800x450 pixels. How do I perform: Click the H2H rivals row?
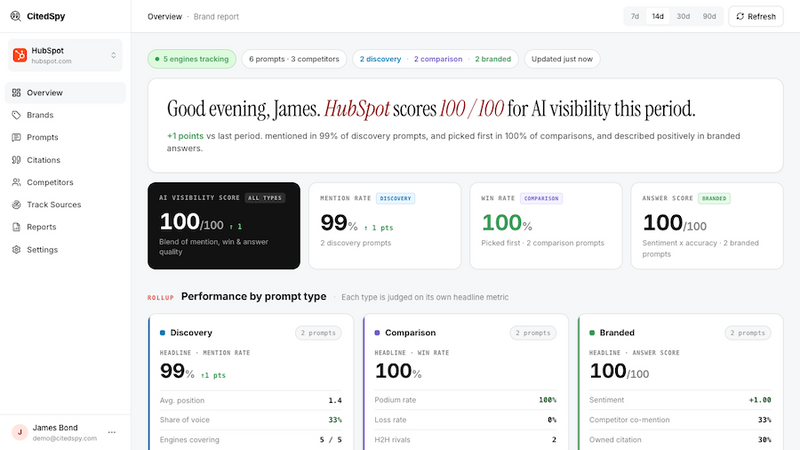tap(465, 440)
